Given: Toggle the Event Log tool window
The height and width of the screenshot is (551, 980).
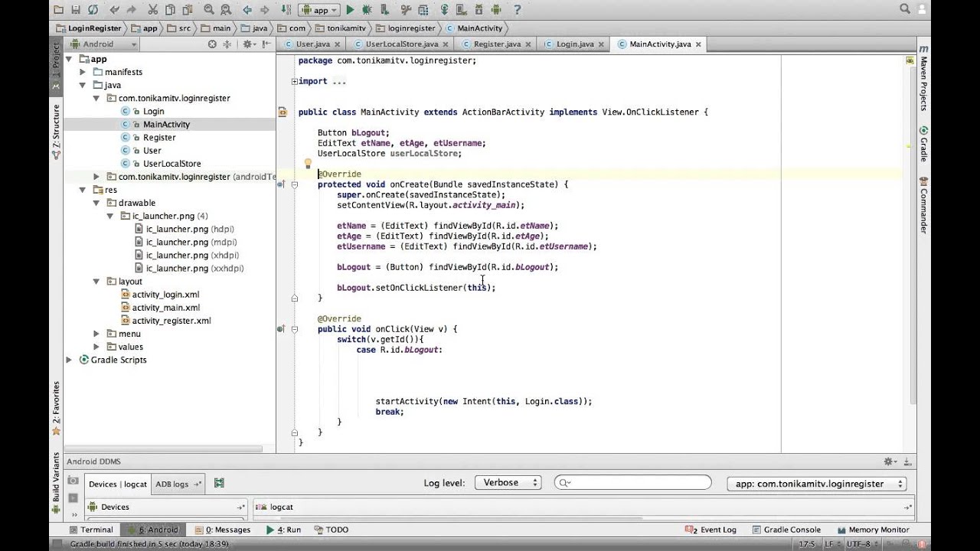Looking at the screenshot, I should (712, 530).
